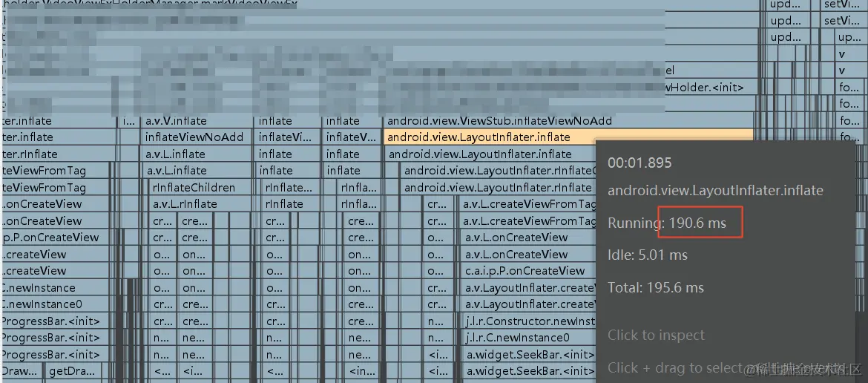Click the Running: 190.6 ms value in tooltip

666,223
